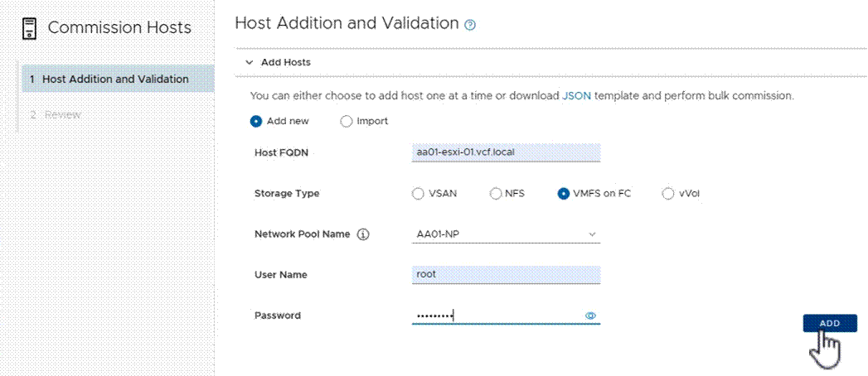Click the Password label
Viewport: 868px width, 376px height.
[278, 316]
